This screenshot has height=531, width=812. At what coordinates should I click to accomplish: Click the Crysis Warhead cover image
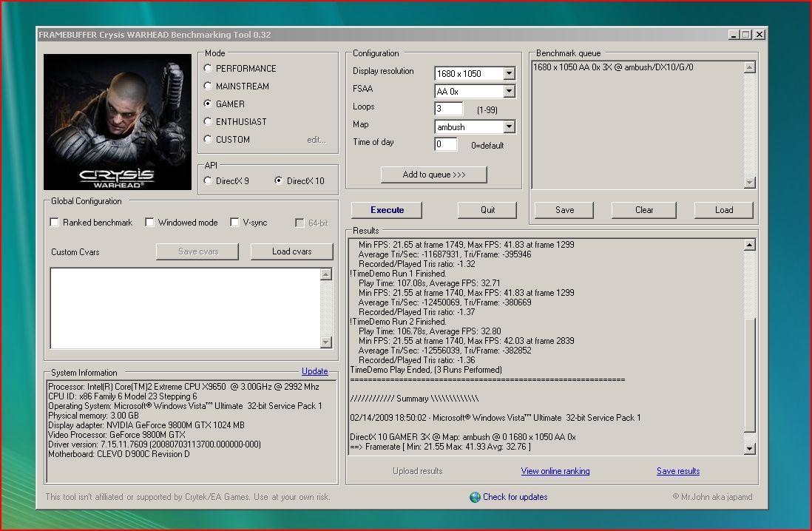(118, 122)
